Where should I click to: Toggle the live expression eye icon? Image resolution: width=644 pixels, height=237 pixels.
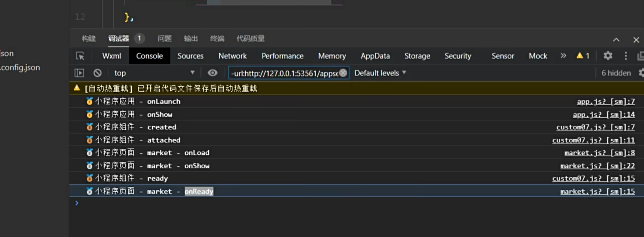pyautogui.click(x=212, y=73)
